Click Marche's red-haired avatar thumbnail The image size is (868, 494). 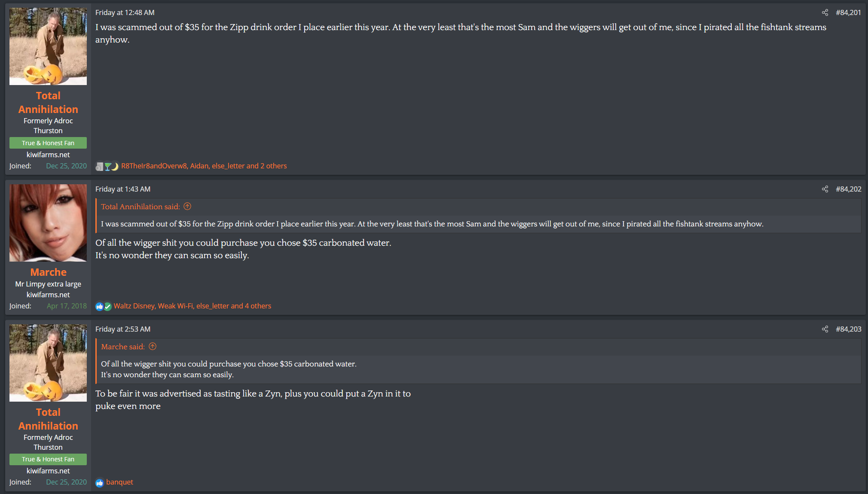pyautogui.click(x=48, y=223)
